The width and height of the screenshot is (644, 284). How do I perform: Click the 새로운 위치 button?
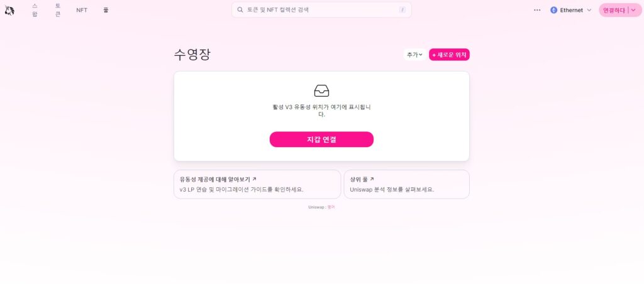449,55
